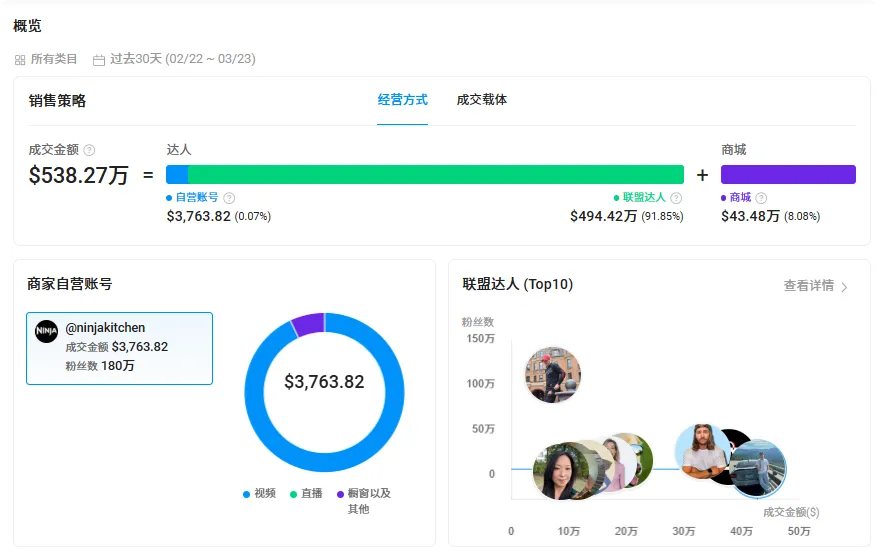This screenshot has height=553, width=878.
Task: Click the creator bubble with red hat
Action: (x=553, y=375)
